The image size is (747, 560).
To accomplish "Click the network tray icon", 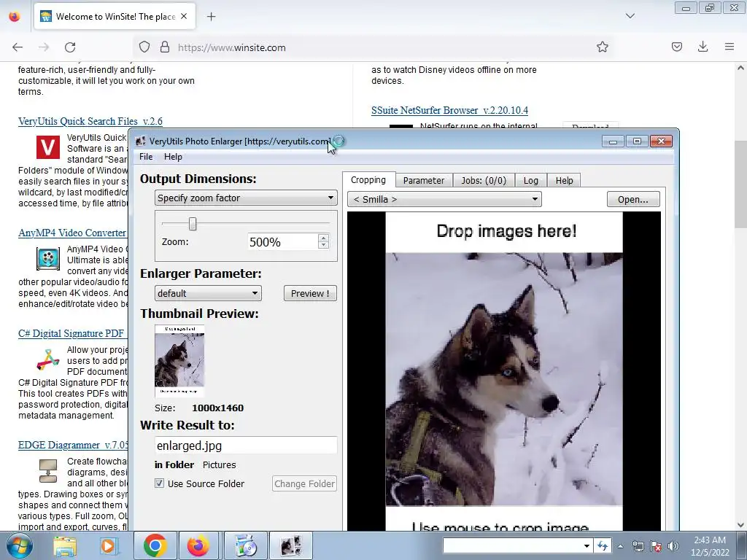I will pos(638,546).
